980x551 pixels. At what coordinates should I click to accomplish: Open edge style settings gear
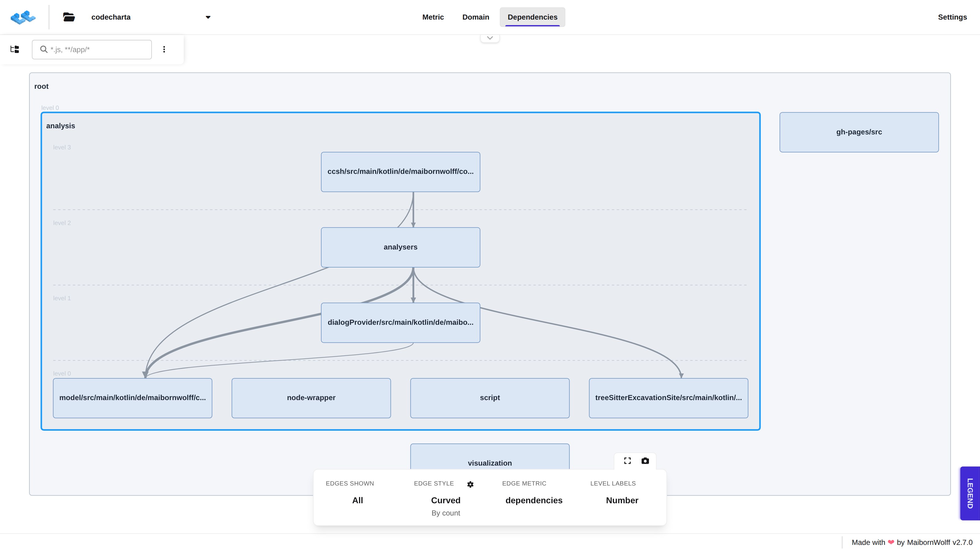coord(470,485)
